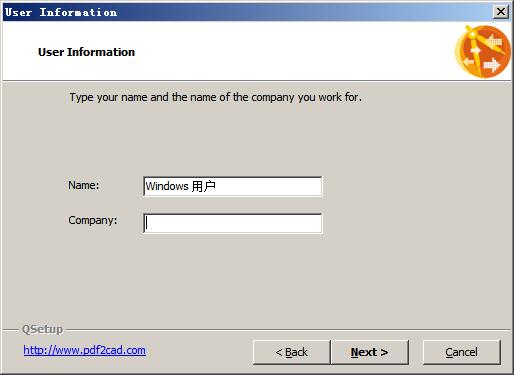This screenshot has height=375, width=514.
Task: Click the instruction text about name and company
Action: tap(216, 97)
